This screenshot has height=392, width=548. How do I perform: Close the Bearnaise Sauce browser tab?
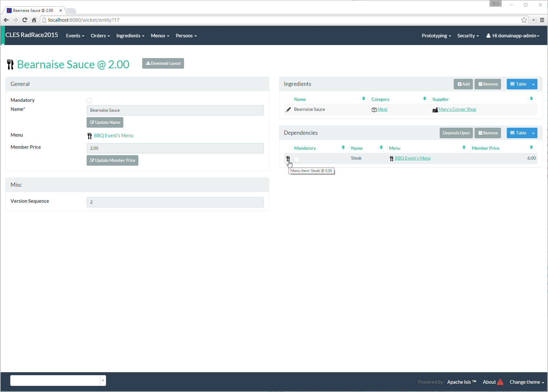[60, 11]
